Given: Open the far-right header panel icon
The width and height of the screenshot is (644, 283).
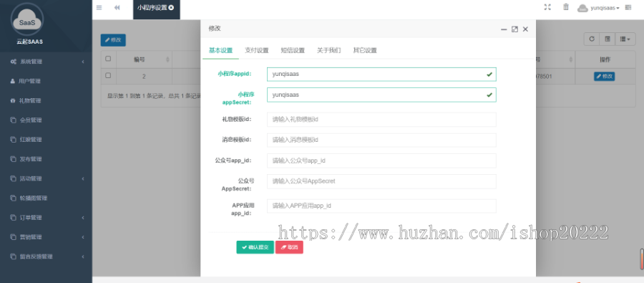Looking at the screenshot, I should pos(628,7).
